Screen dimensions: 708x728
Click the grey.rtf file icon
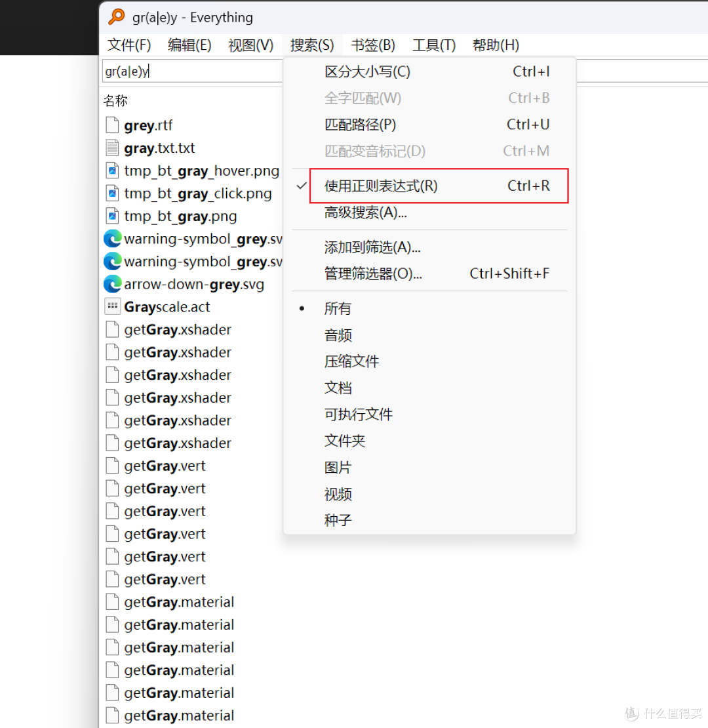click(112, 125)
